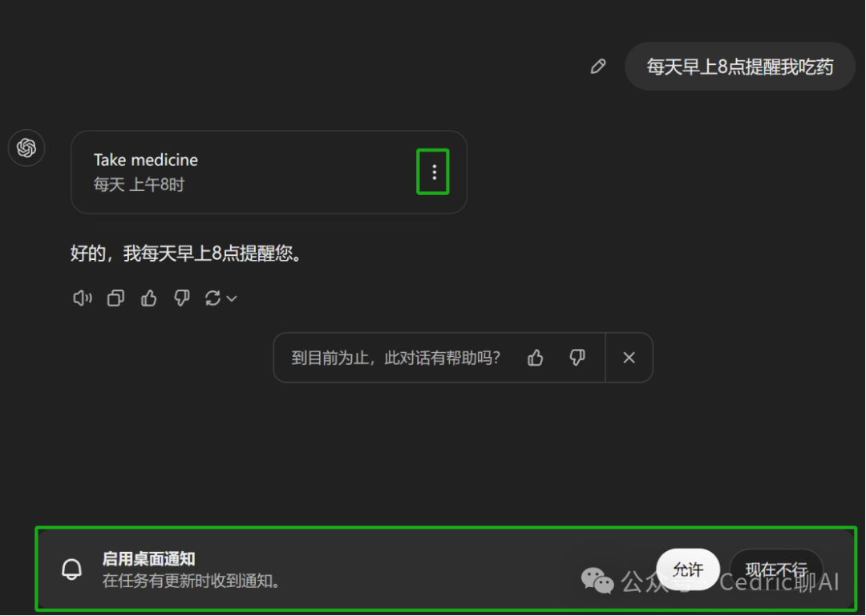Regenerate the response with the refresh icon

point(212,298)
